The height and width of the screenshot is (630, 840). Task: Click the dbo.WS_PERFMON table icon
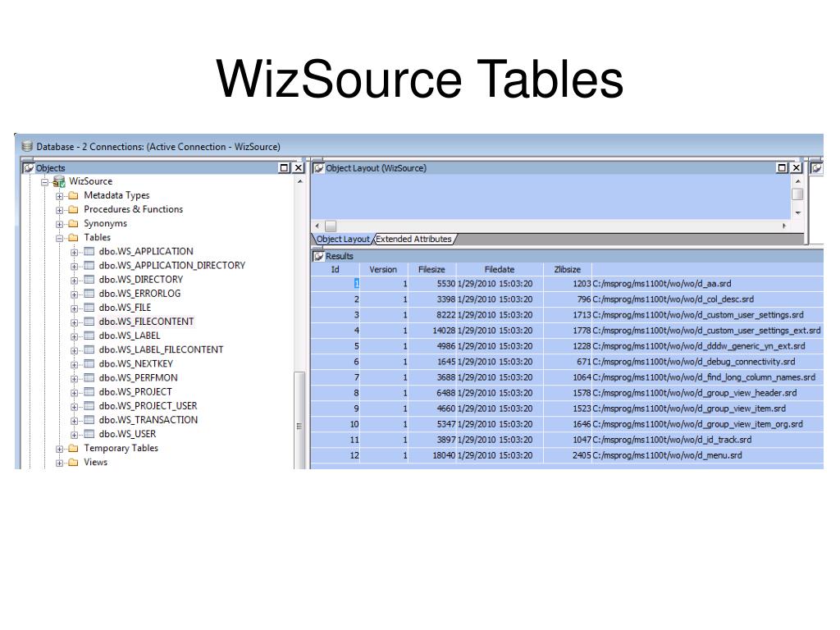pos(89,377)
